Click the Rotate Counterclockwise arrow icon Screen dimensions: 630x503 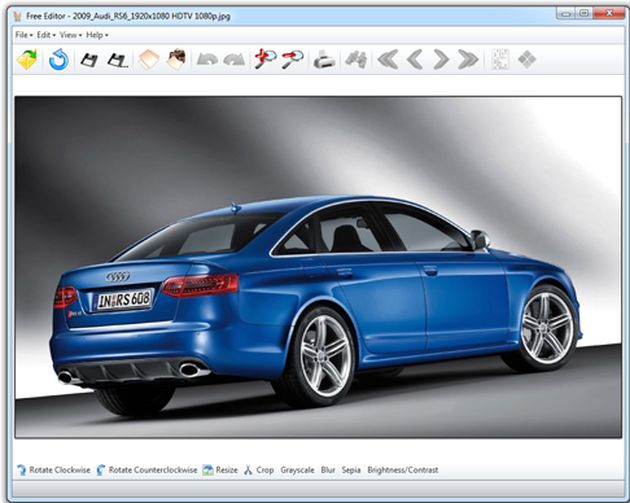point(100,470)
